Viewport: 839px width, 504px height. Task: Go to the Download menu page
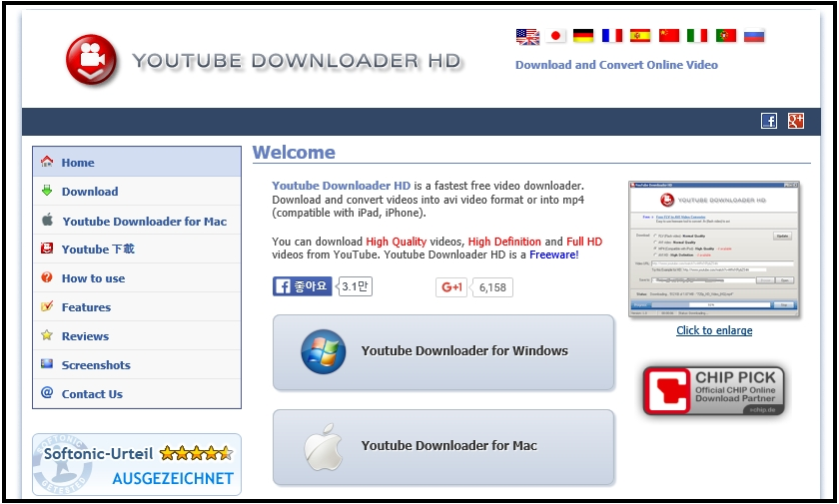click(x=137, y=192)
